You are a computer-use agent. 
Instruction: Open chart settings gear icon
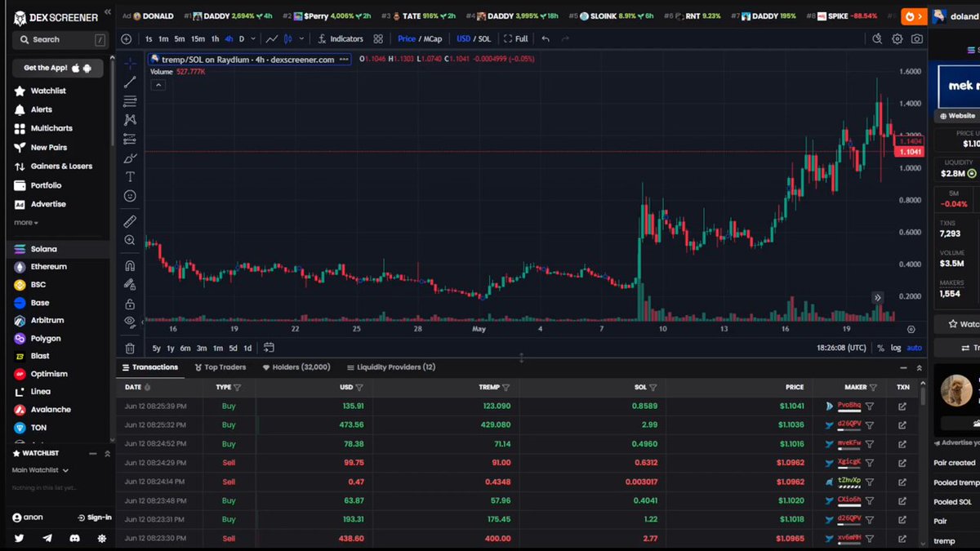click(898, 38)
